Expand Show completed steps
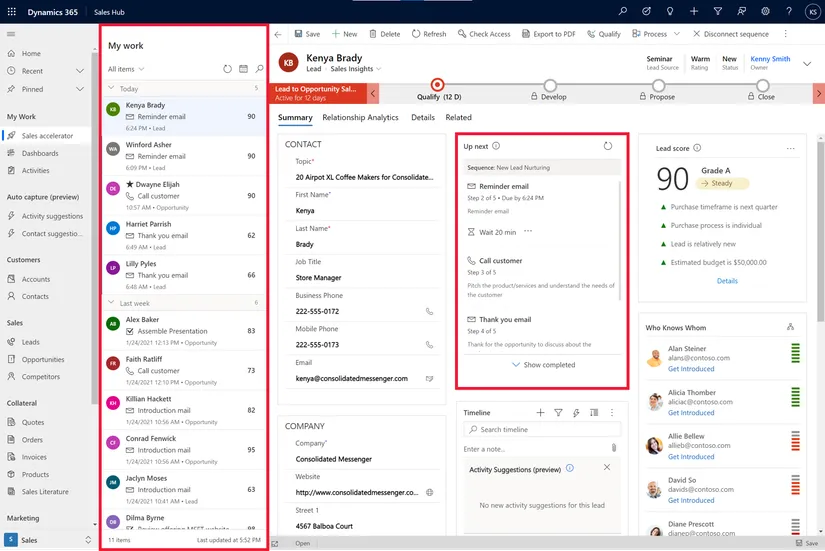The height and width of the screenshot is (551, 825). tap(544, 365)
